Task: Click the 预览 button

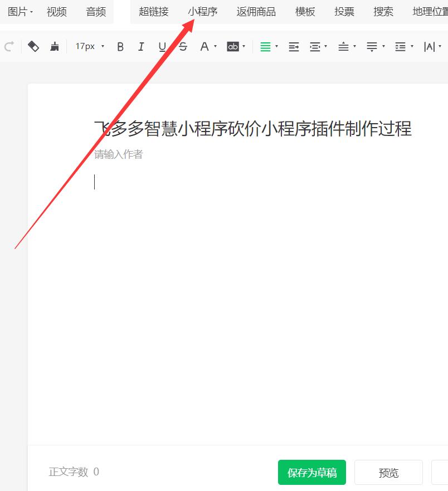Action: [x=388, y=473]
